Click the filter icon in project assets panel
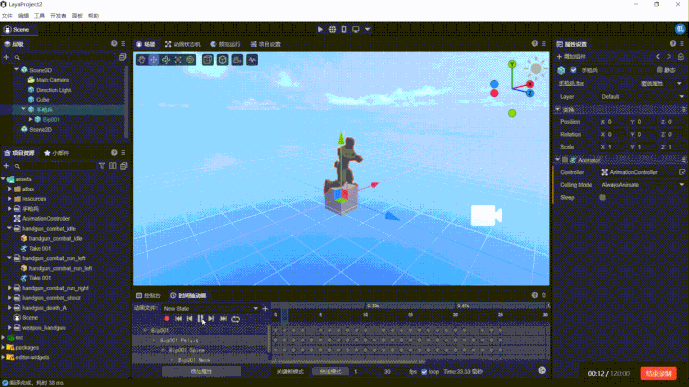 click(x=102, y=166)
